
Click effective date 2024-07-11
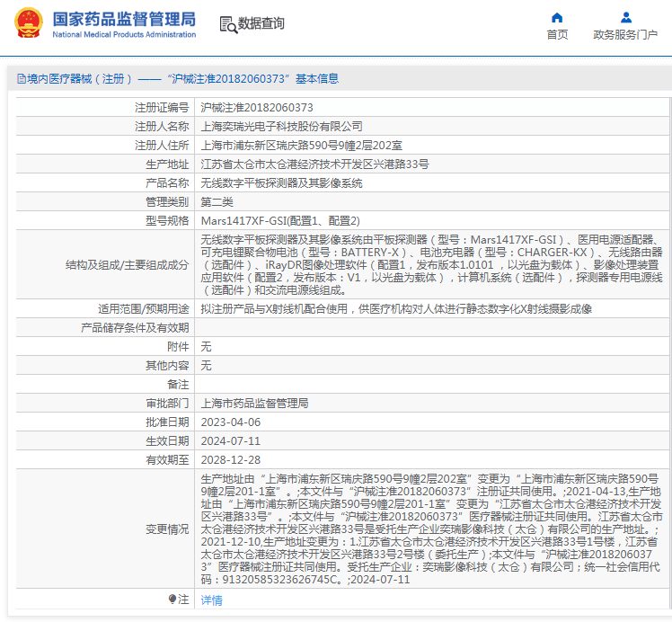[231, 440]
